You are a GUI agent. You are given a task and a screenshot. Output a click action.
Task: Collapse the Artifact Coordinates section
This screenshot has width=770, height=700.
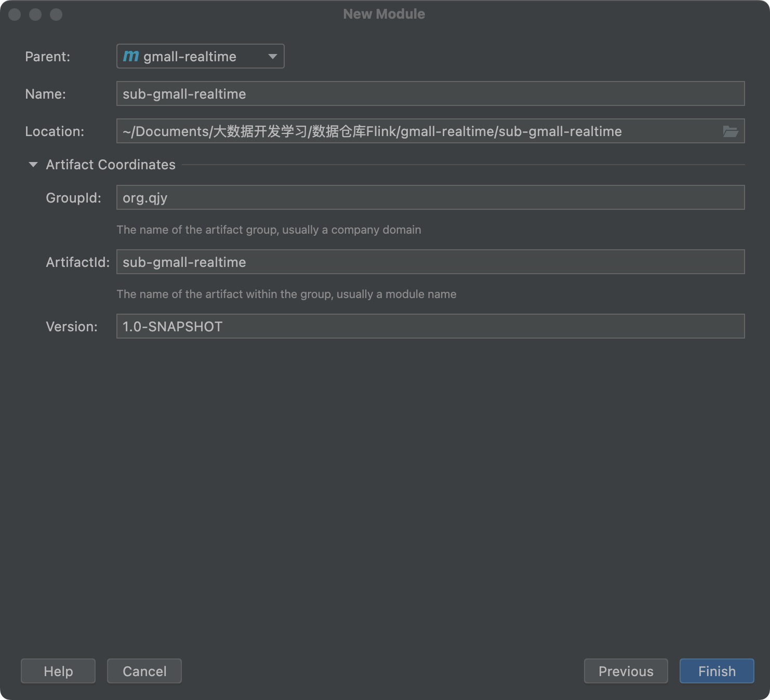point(33,165)
